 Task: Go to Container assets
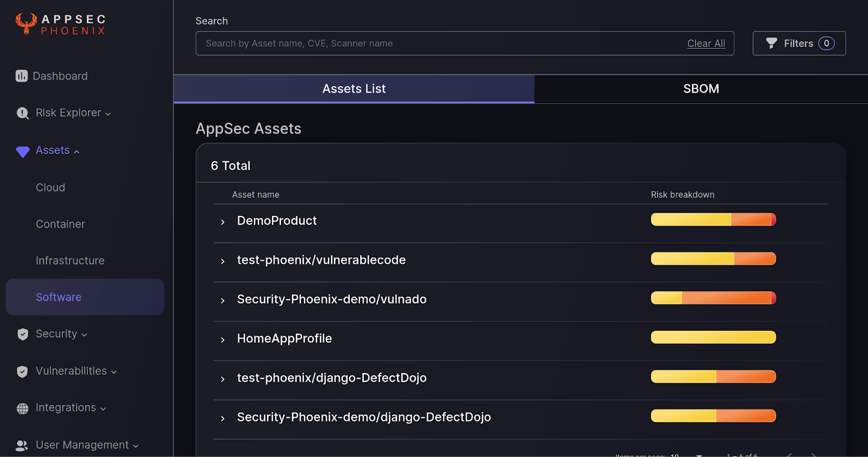60,224
